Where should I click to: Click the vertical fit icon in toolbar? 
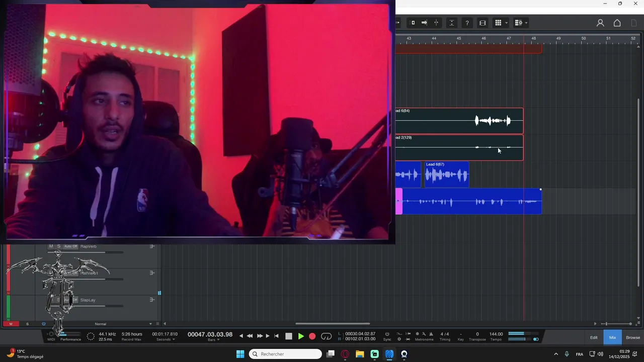(452, 23)
